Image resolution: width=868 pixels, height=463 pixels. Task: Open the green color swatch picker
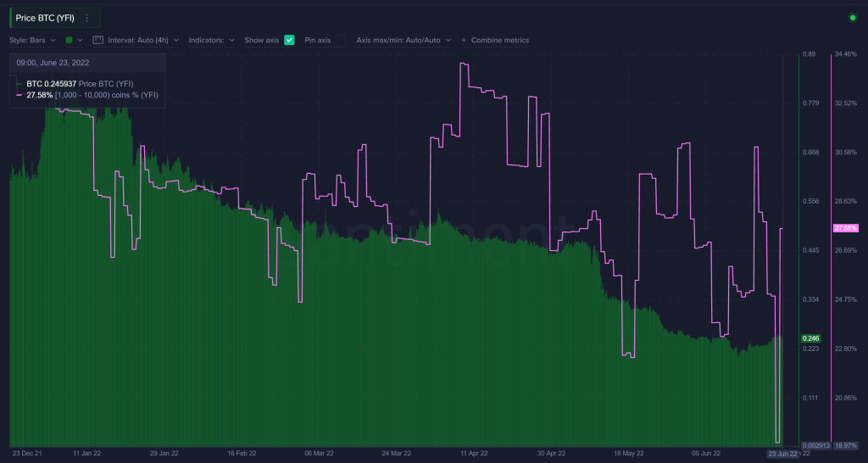[x=73, y=40]
